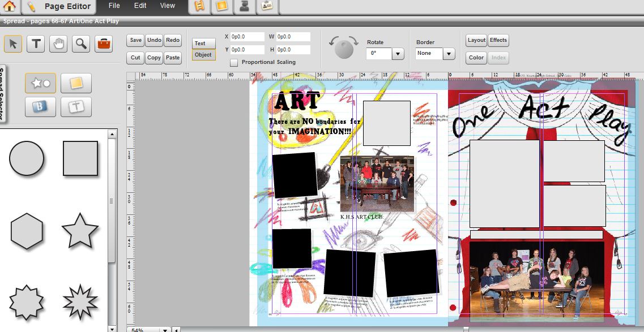
Task: Click the Copy button
Action: pyautogui.click(x=154, y=58)
